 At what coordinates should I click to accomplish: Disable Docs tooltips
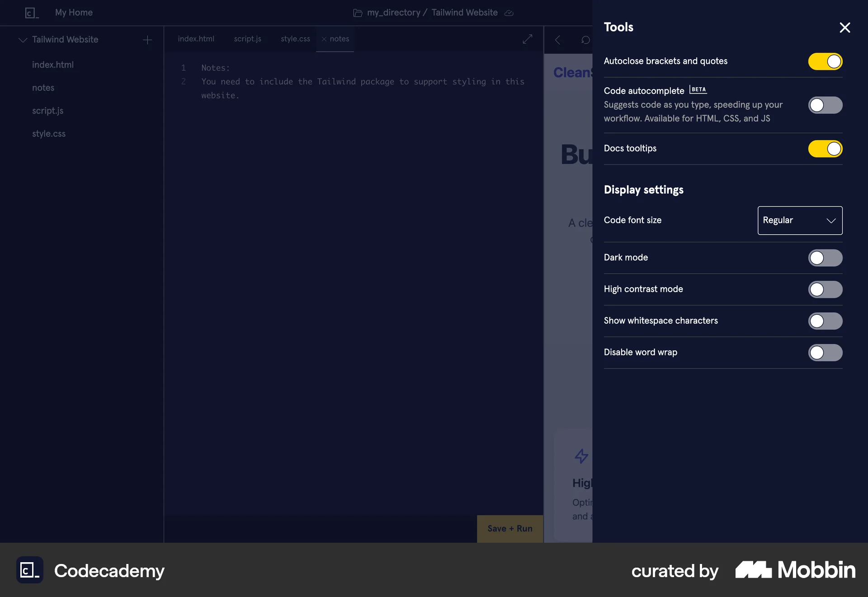pyautogui.click(x=825, y=149)
